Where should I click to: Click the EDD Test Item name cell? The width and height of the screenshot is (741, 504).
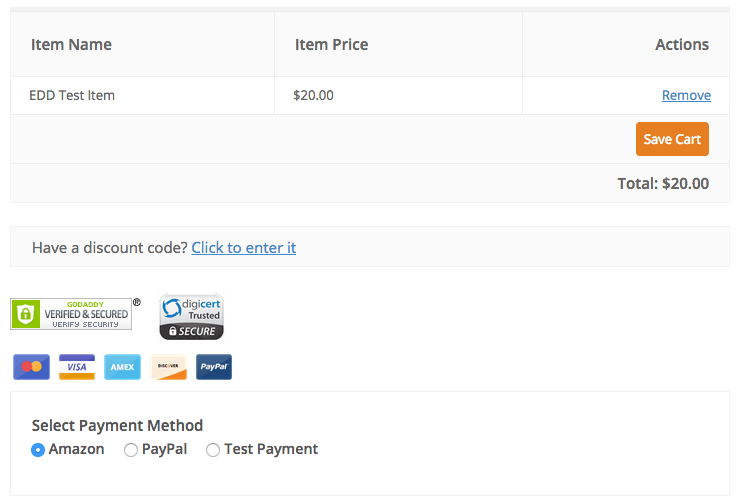tap(72, 96)
